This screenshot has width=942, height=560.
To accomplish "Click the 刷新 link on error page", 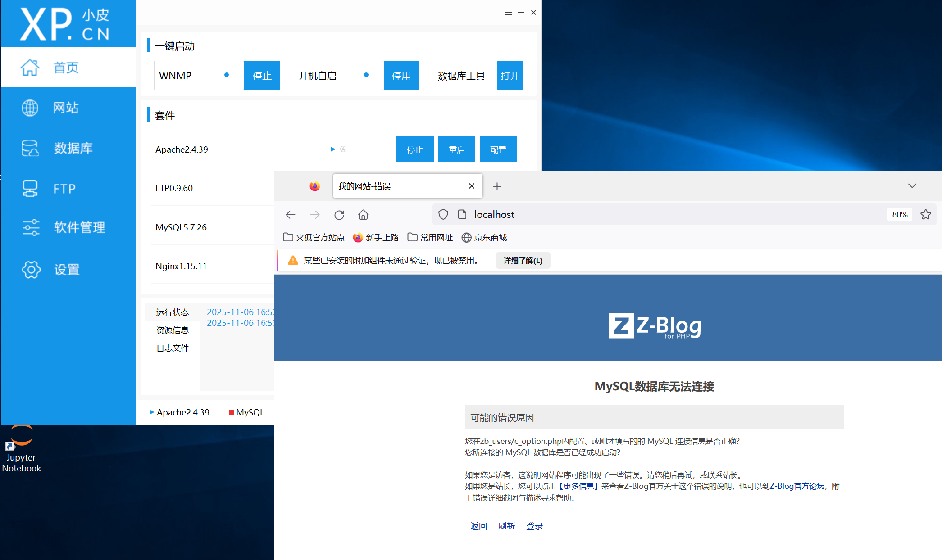I will tap(506, 526).
